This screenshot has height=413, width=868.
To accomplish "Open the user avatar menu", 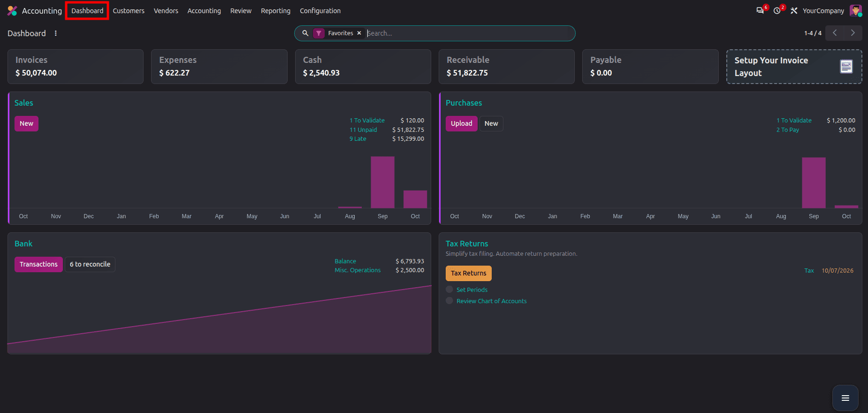I will 855,11.
